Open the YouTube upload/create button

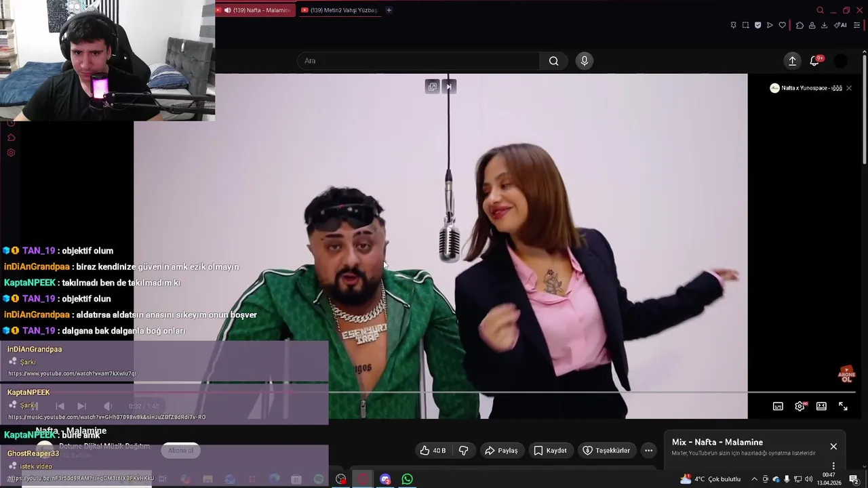[792, 61]
